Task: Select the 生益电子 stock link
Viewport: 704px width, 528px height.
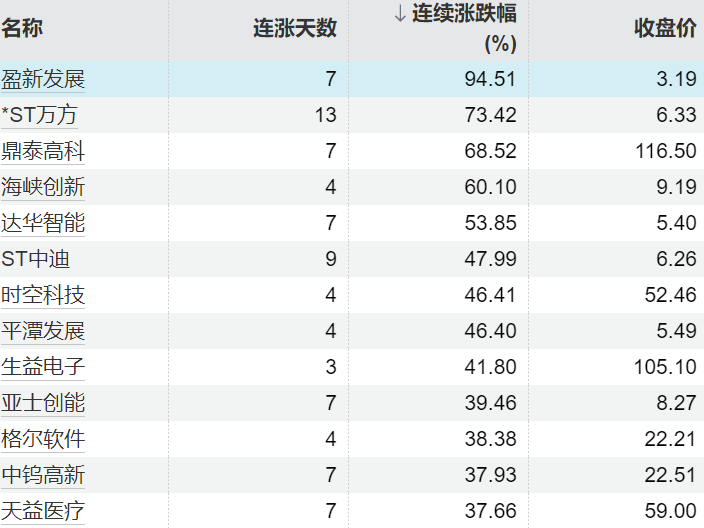Action: pyautogui.click(x=43, y=367)
